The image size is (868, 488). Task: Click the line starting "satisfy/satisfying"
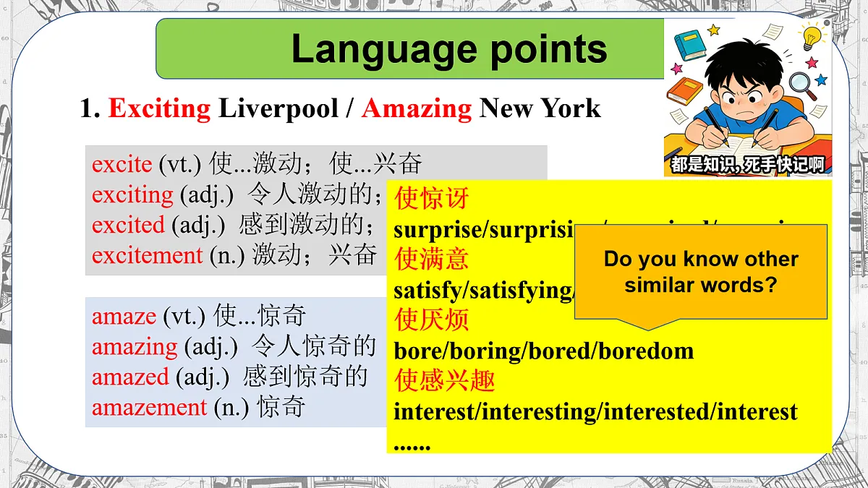click(484, 291)
